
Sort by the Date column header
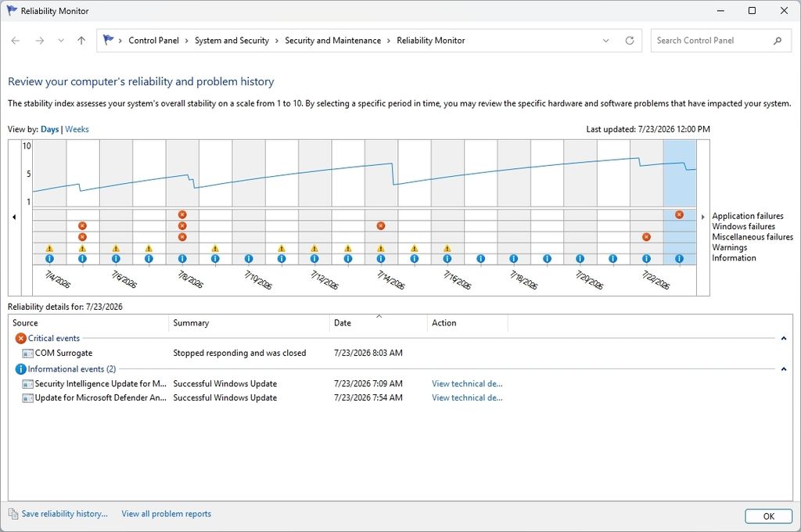click(379, 323)
